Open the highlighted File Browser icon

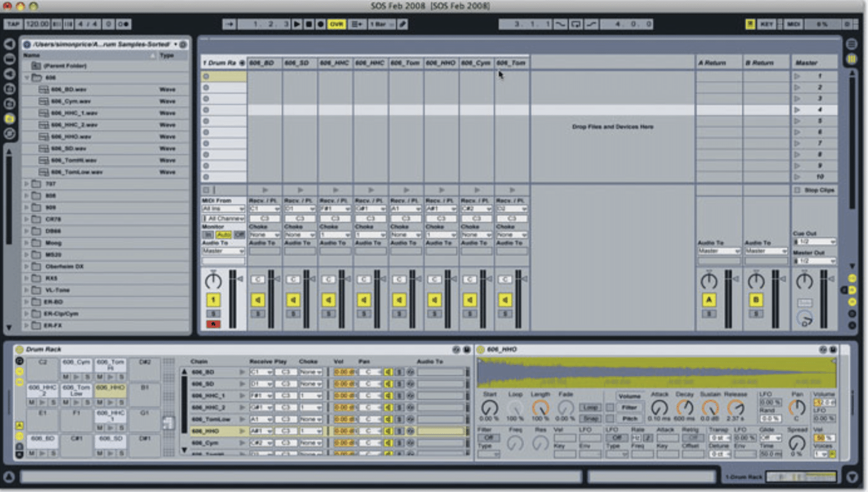tap(9, 119)
